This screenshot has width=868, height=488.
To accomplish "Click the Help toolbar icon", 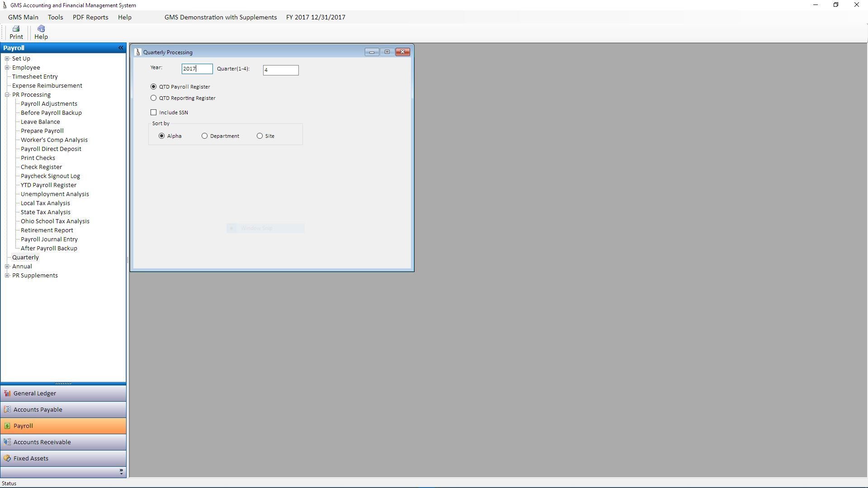I will [x=41, y=32].
